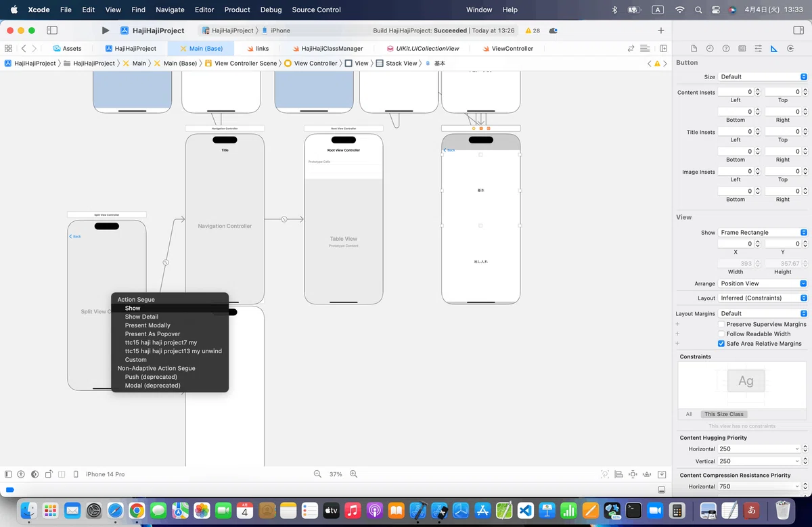This screenshot has height=527, width=812.
Task: Open the Source Control menu
Action: [x=316, y=9]
